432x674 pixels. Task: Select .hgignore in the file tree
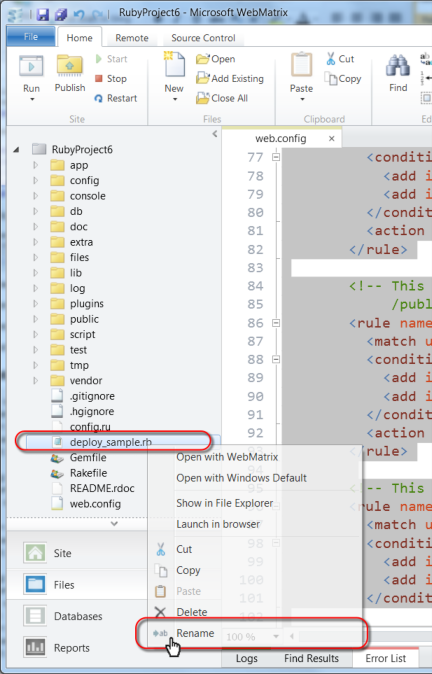pyautogui.click(x=92, y=411)
